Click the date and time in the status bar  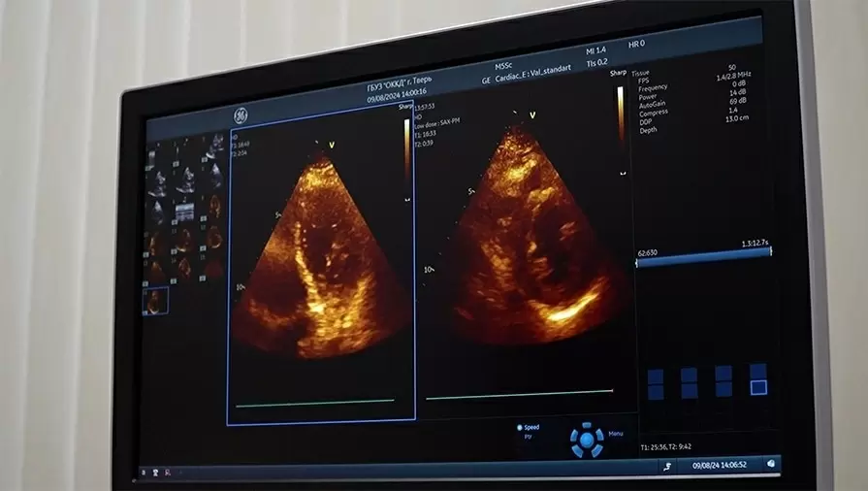[719, 466]
